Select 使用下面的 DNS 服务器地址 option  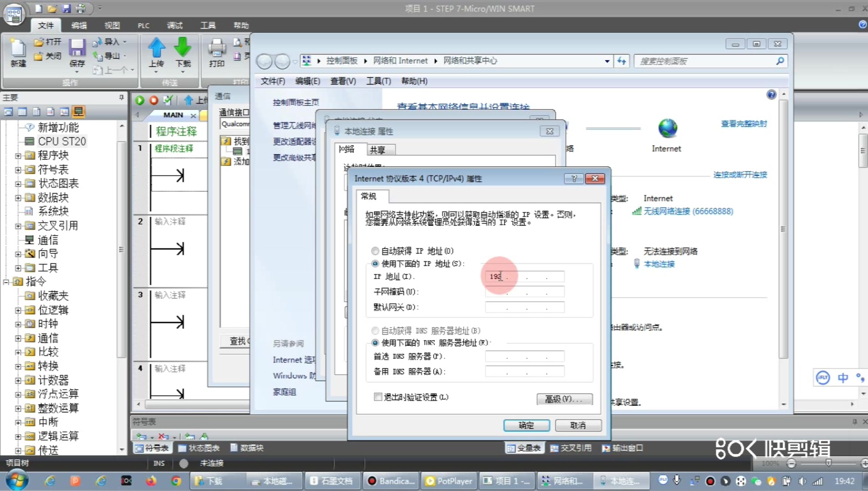(375, 343)
